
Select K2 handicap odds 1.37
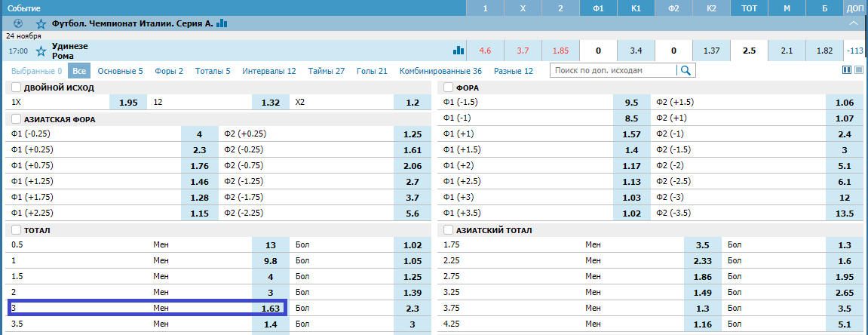(711, 51)
